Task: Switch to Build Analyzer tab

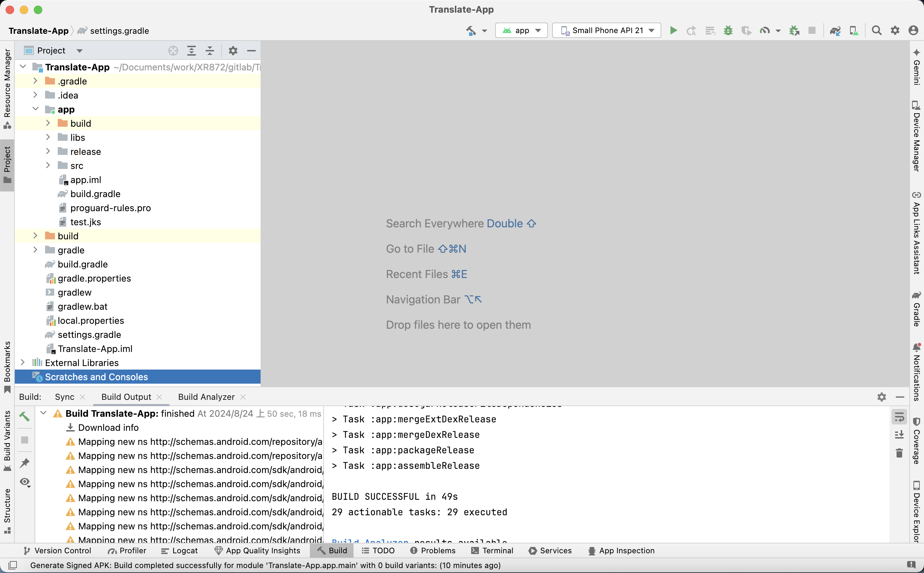Action: tap(206, 397)
